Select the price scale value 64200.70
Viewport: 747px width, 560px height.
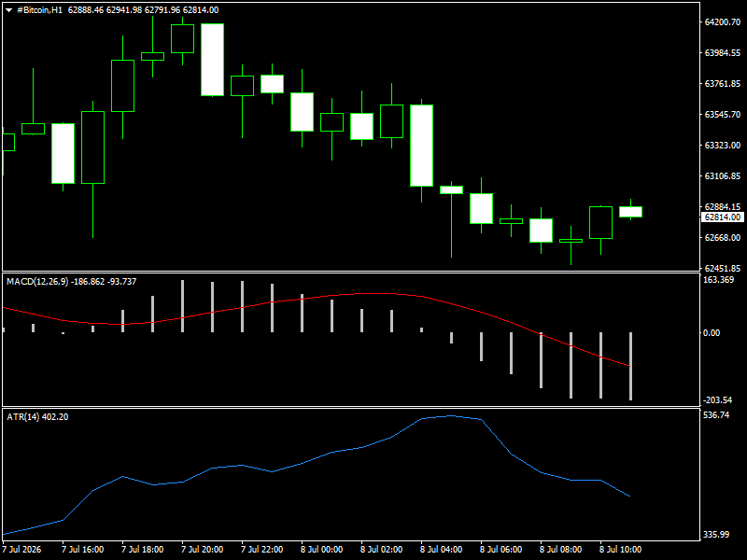click(722, 21)
